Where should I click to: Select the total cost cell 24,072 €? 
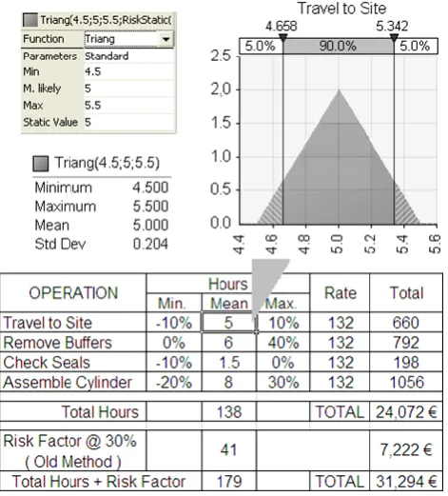click(406, 412)
